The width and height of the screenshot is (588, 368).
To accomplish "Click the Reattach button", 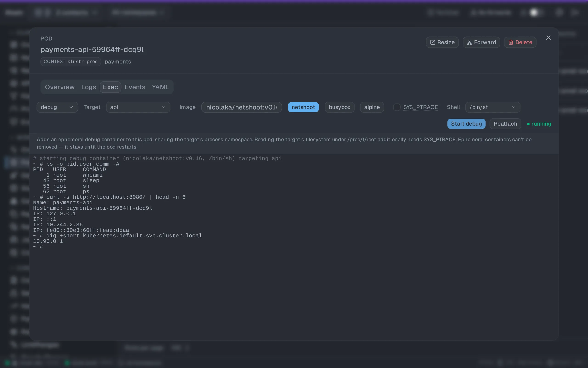I will pos(505,124).
